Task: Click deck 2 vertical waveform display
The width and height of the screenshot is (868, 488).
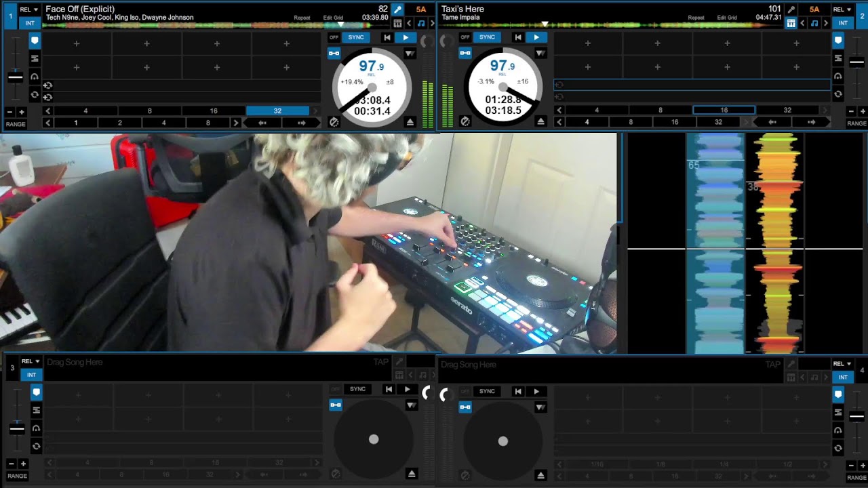Action: (x=775, y=243)
